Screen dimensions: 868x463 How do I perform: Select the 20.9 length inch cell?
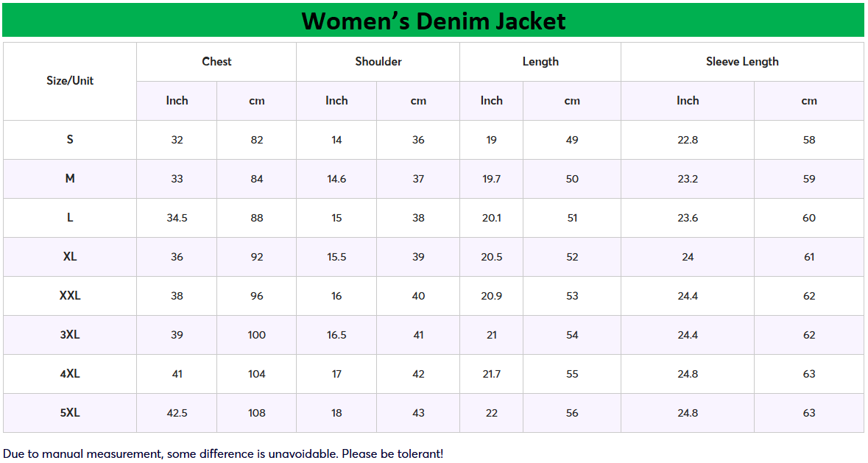(x=491, y=296)
